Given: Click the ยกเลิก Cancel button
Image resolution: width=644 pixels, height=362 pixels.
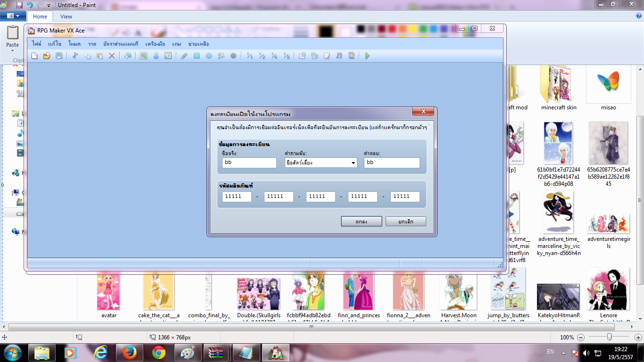Looking at the screenshot, I should pyautogui.click(x=406, y=222).
